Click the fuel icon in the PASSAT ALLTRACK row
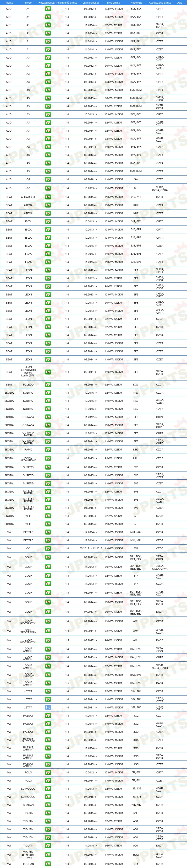The width and height of the screenshot is (187, 868). tap(48, 740)
